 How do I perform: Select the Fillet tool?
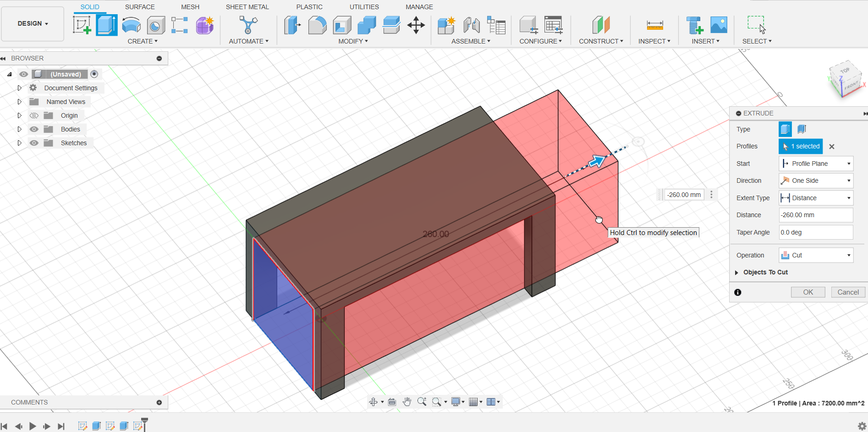[317, 25]
